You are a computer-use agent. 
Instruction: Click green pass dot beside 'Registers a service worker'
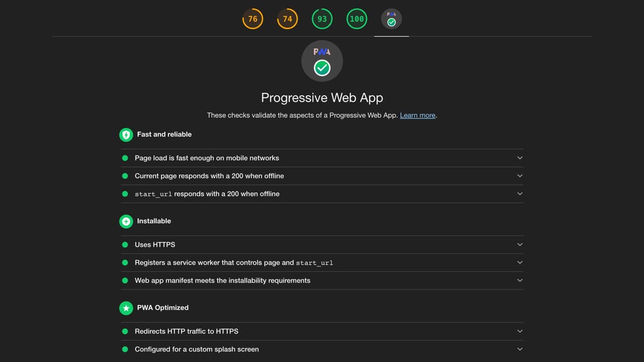(125, 263)
